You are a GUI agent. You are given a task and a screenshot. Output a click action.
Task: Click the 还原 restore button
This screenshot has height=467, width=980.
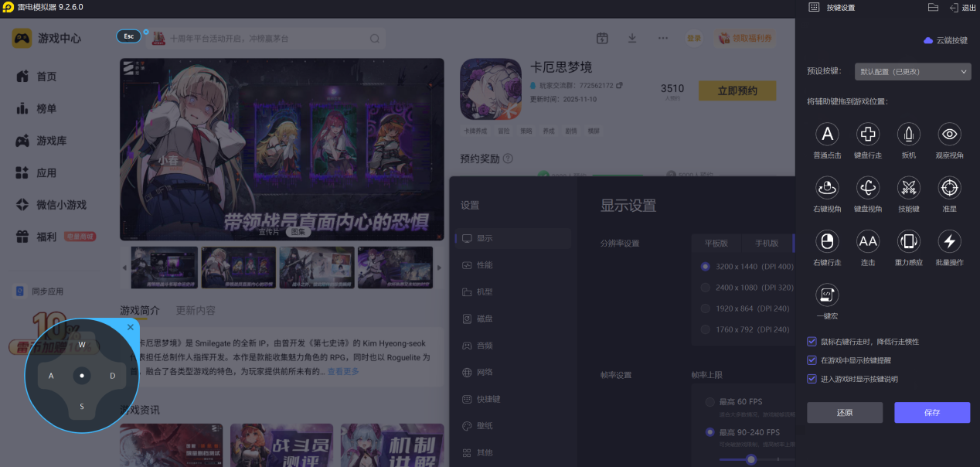coord(845,413)
